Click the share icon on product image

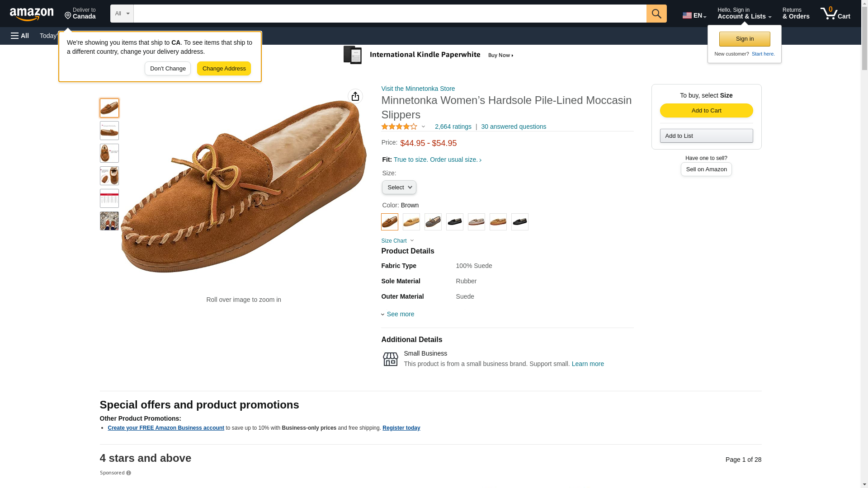click(355, 96)
